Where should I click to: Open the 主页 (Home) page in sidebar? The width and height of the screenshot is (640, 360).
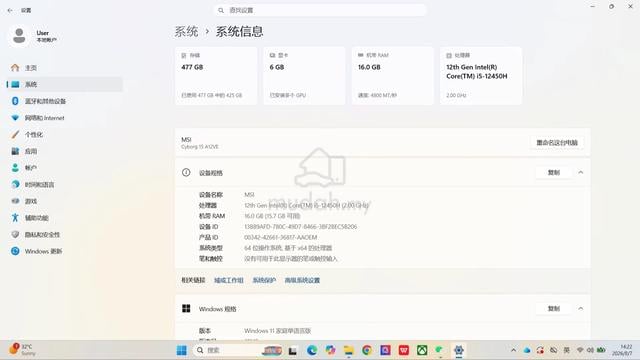64,68
